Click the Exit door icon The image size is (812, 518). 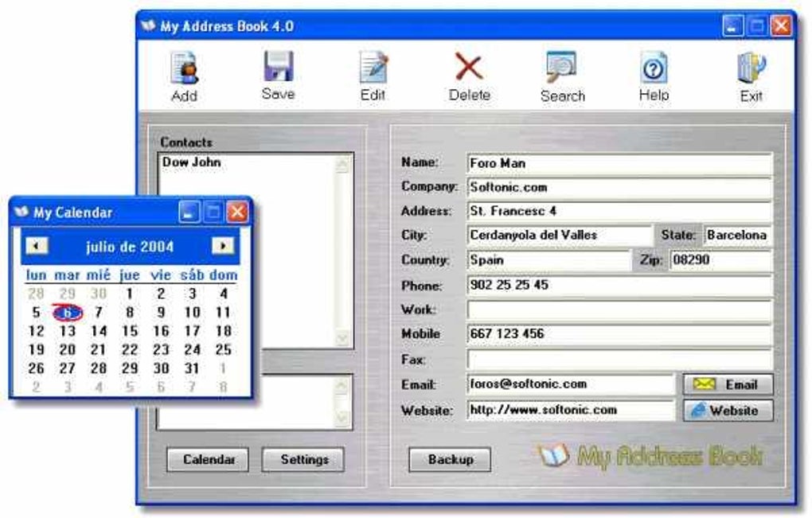tap(751, 68)
